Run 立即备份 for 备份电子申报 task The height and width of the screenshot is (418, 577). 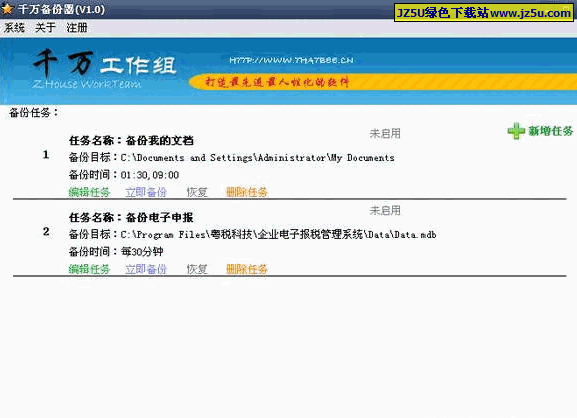click(146, 269)
